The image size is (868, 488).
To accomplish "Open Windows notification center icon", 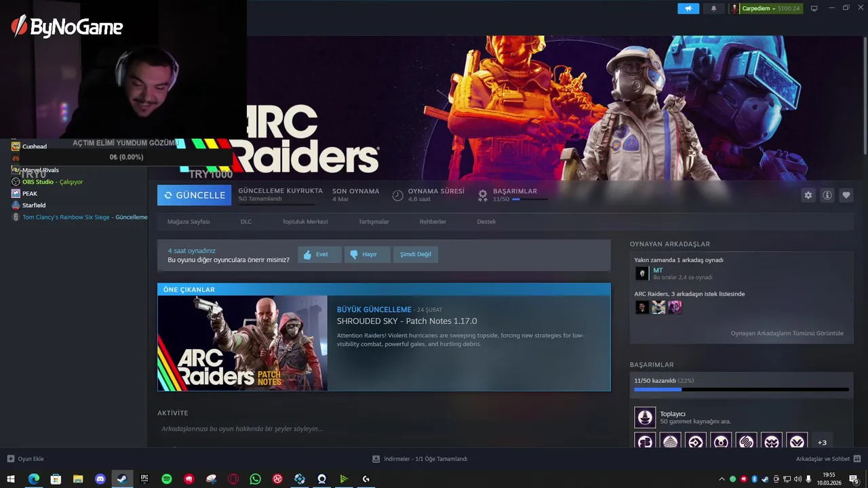I will (x=854, y=479).
